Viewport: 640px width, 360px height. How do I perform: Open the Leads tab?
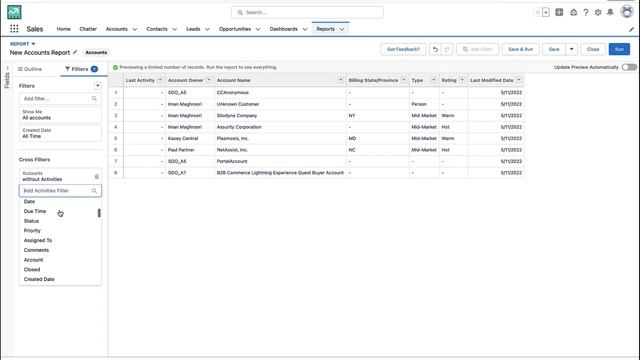[x=193, y=29]
